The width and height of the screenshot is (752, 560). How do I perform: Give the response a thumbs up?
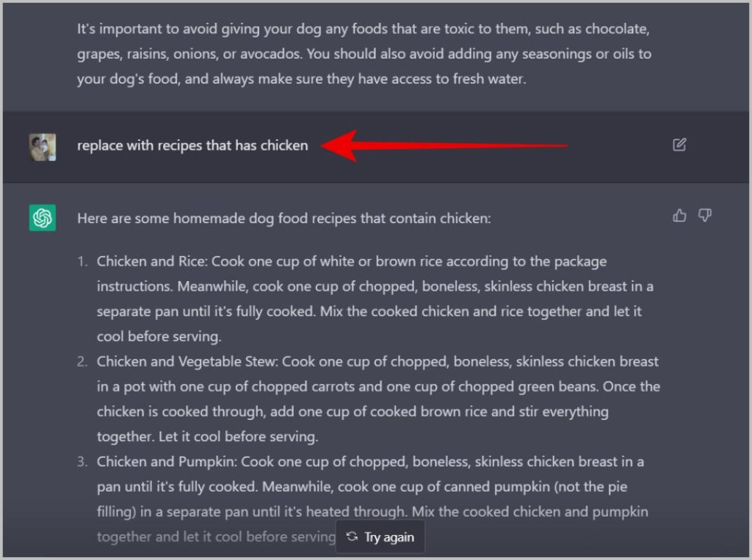click(x=679, y=216)
